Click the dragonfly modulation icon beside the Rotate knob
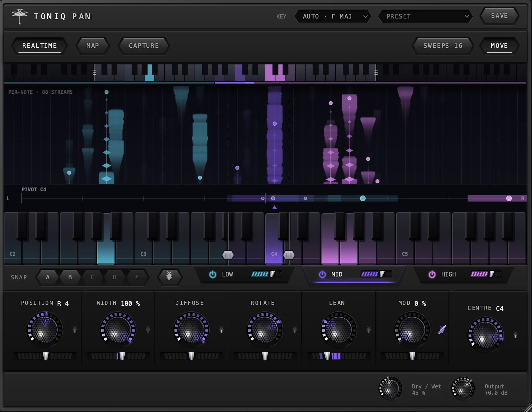Image resolution: width=532 pixels, height=412 pixels. coord(295,329)
